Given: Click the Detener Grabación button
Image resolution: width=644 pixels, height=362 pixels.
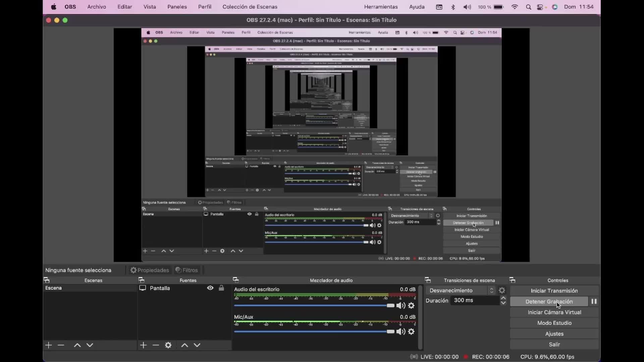Looking at the screenshot, I should click(549, 301).
